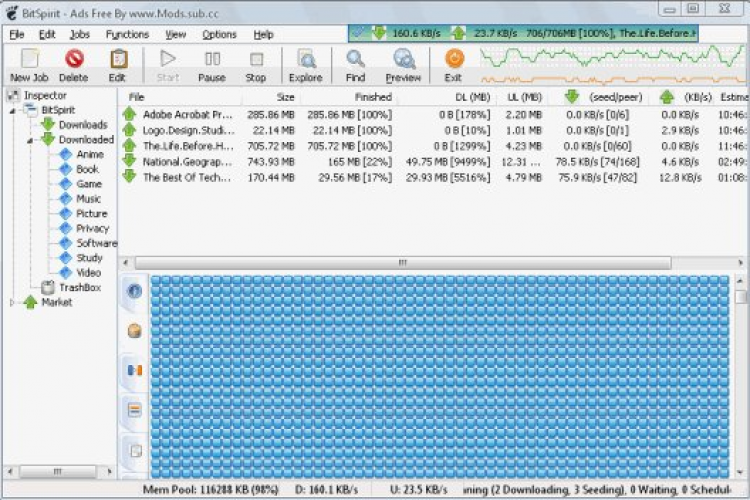Screen dimensions: 750x500
Task: Click the D: 160.1 KB/s status entry
Action: tap(326, 489)
